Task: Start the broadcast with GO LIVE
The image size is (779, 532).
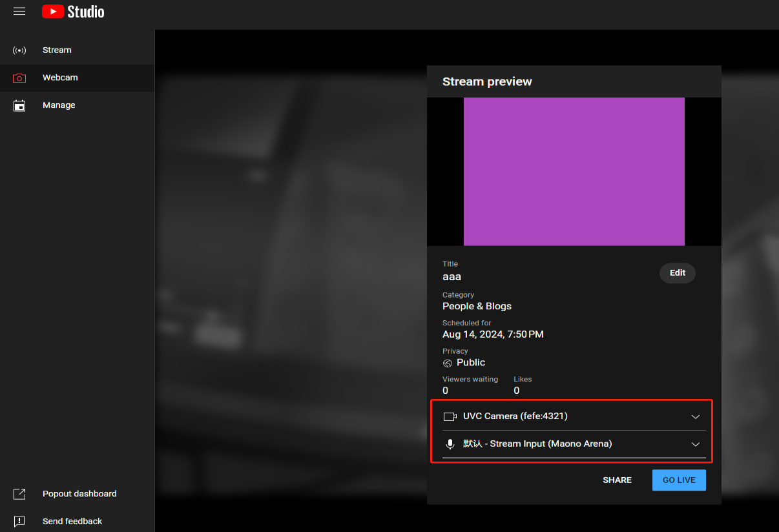Action: point(678,480)
